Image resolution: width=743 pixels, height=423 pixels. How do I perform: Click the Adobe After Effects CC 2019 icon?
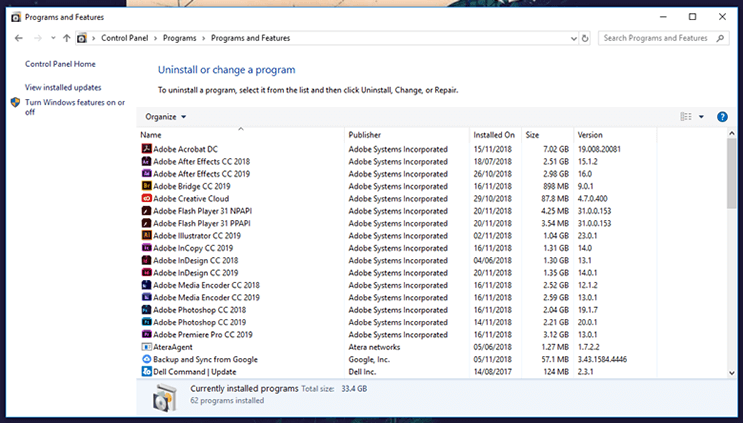(146, 173)
